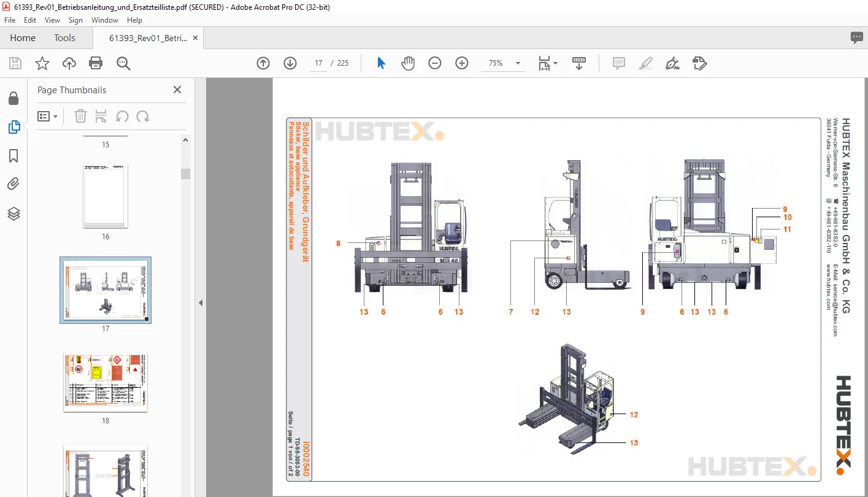Select the 61393_Rev01_Betri... document tab
This screenshot has width=868, height=497.
click(148, 38)
